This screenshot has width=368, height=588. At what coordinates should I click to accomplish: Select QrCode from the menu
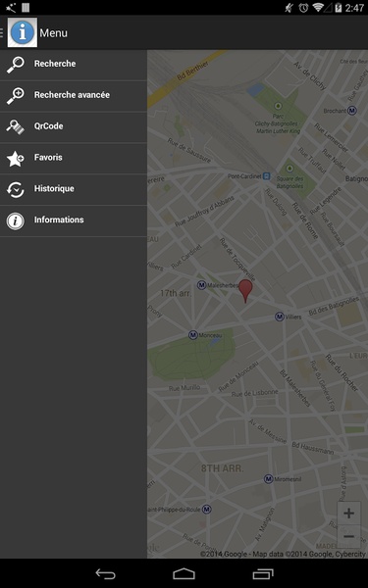point(74,126)
